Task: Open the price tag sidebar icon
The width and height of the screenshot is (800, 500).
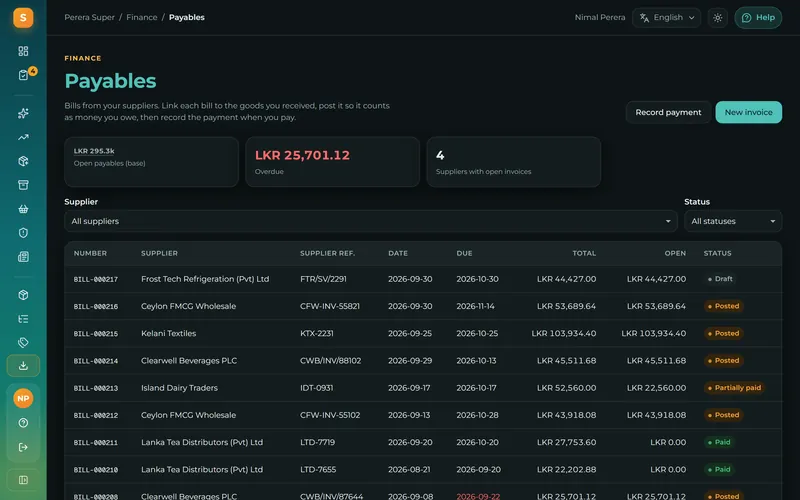Action: point(23,342)
